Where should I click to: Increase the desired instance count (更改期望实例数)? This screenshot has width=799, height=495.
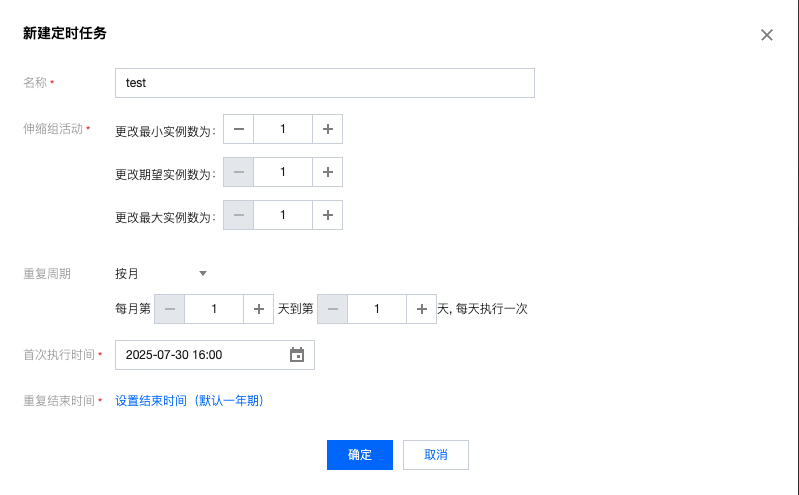click(x=328, y=172)
